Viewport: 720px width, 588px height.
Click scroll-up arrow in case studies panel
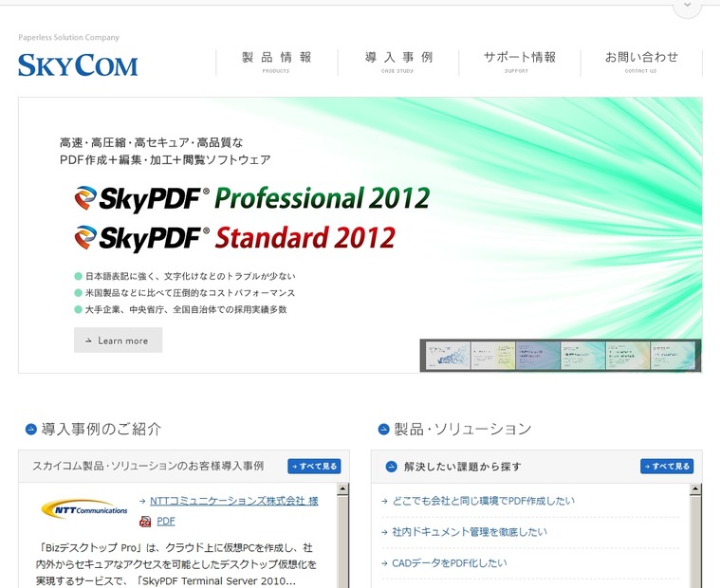(x=342, y=489)
